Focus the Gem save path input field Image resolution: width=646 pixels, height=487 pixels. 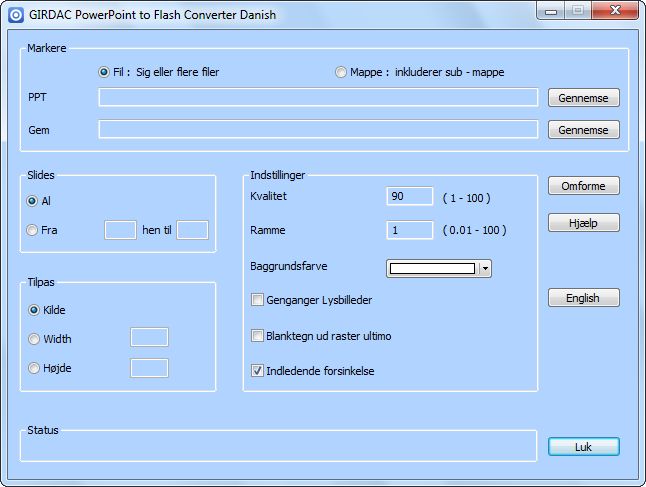tap(318, 129)
